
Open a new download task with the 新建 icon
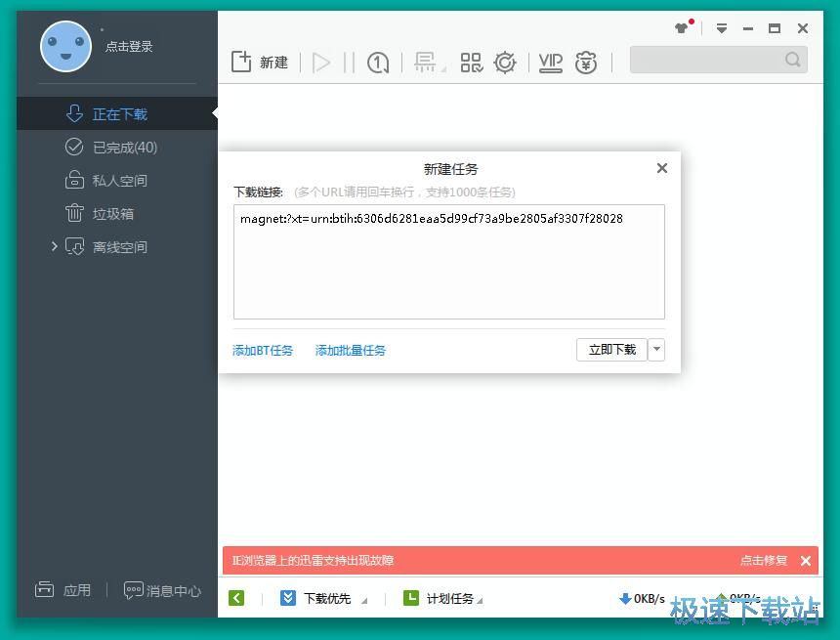tap(259, 62)
